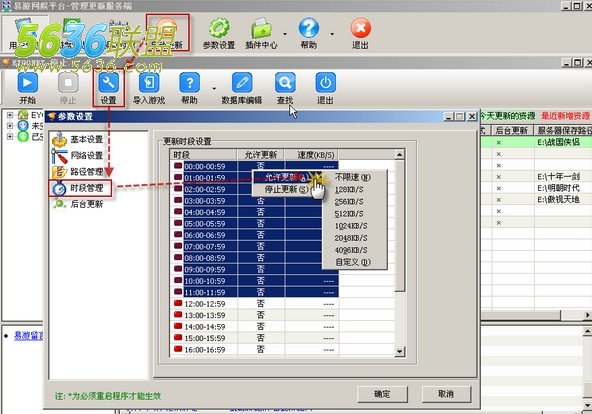Expand the third tree node starting with 已

point(10,136)
